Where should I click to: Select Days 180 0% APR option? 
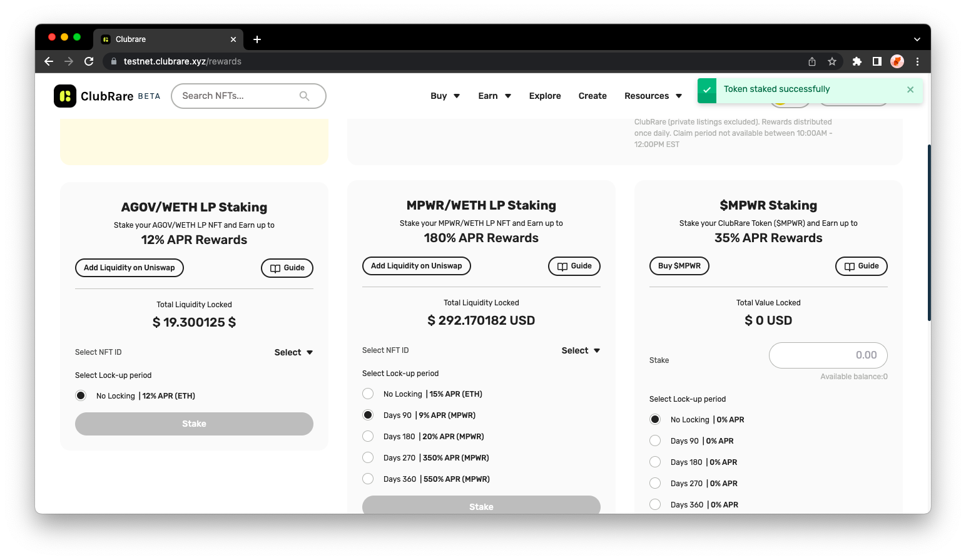(x=655, y=462)
